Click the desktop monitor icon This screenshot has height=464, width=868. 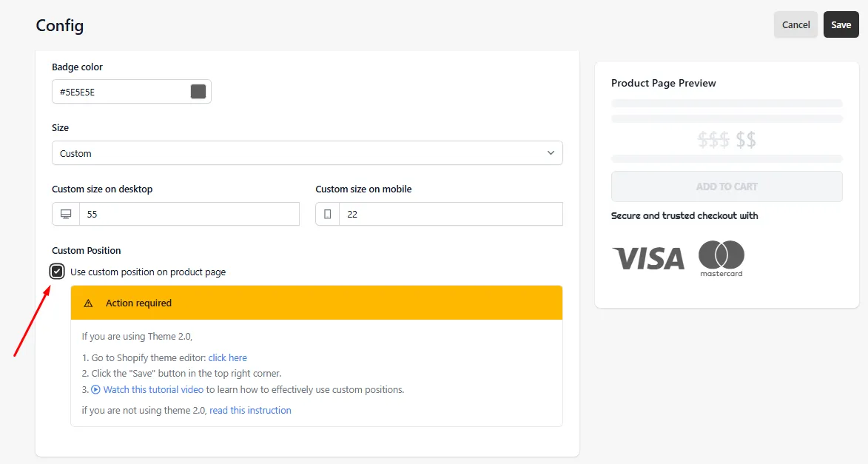(66, 215)
